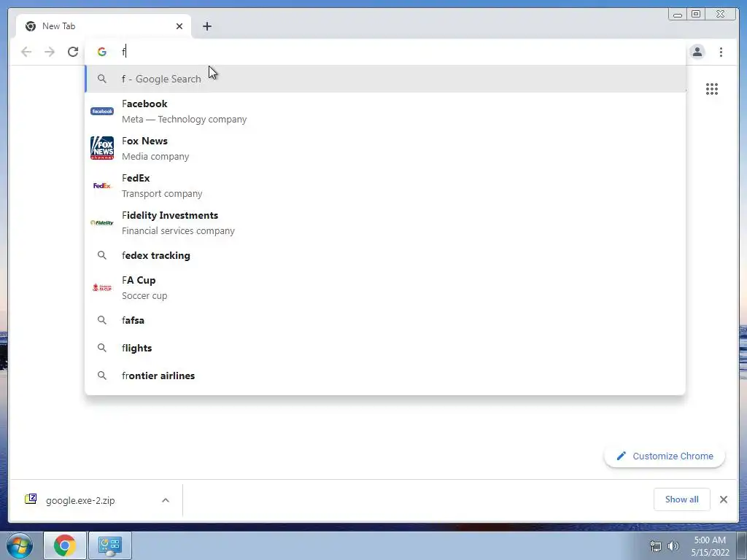
Task: Open the Google apps grid
Action: click(x=712, y=89)
